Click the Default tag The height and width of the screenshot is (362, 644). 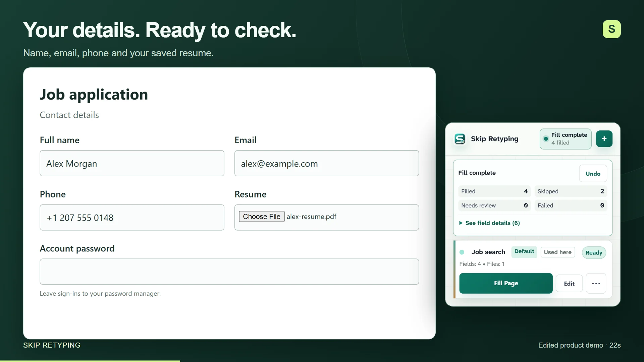point(524,251)
